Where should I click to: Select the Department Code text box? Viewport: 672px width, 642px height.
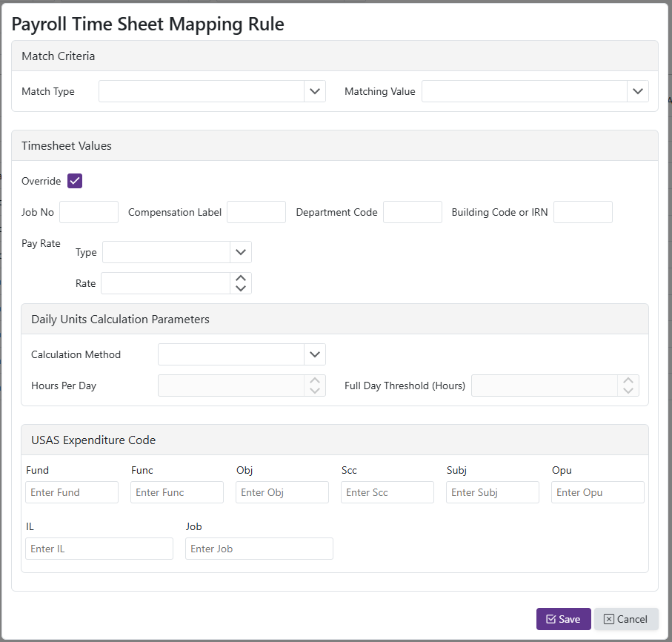[413, 212]
